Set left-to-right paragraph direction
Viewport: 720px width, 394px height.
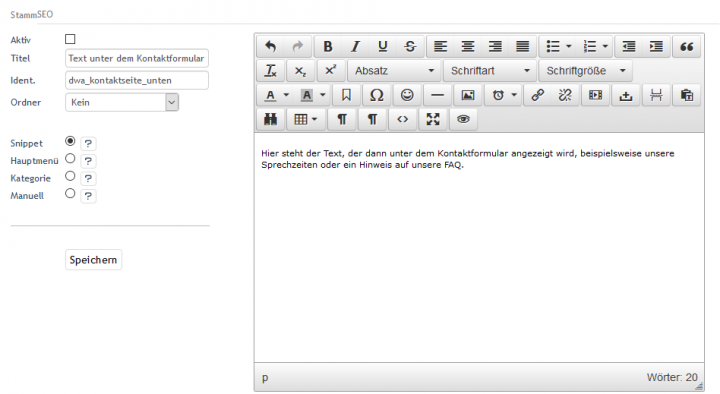click(x=342, y=119)
